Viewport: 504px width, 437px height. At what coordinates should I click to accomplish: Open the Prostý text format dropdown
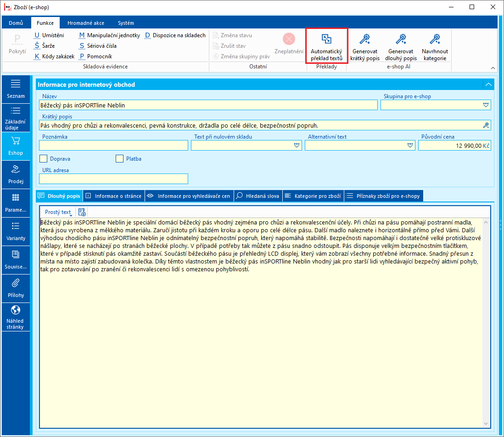[x=58, y=212]
